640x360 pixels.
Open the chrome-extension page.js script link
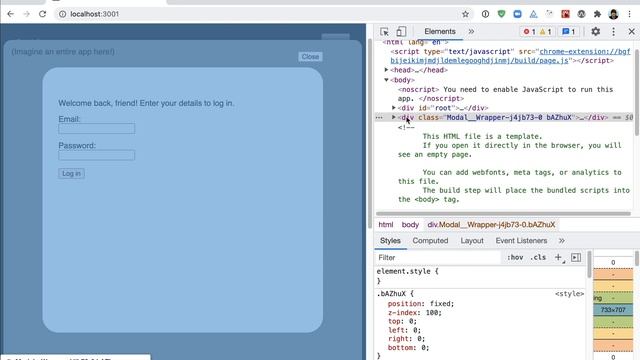tap(510, 56)
